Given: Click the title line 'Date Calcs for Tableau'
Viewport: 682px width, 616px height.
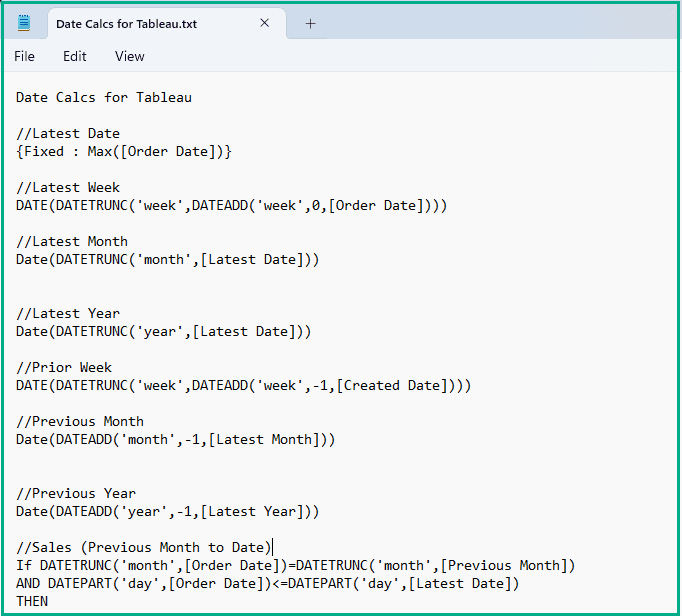Looking at the screenshot, I should [104, 97].
